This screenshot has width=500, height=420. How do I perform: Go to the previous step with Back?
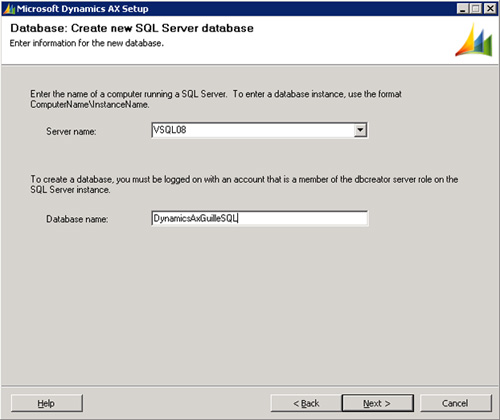(306, 403)
